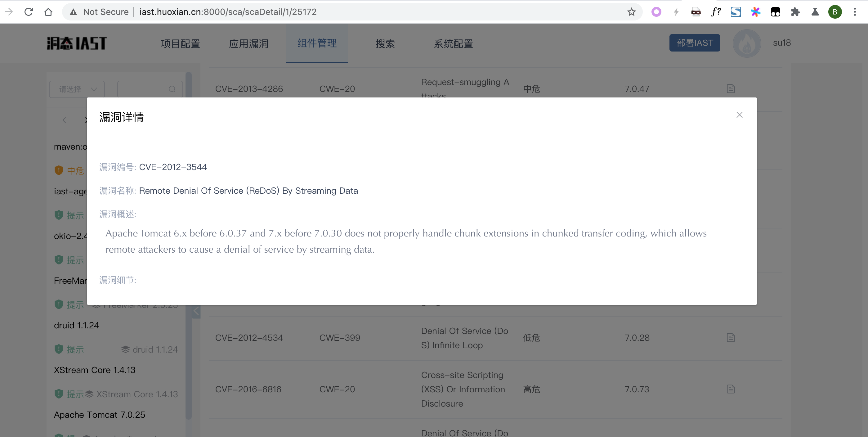This screenshot has height=437, width=868.
Task: Open detail document icon for CVE-2016-6816
Action: (x=731, y=389)
